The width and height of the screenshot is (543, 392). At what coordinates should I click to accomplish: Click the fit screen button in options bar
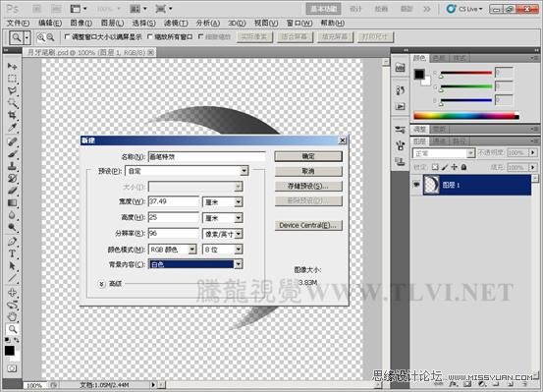tap(295, 37)
